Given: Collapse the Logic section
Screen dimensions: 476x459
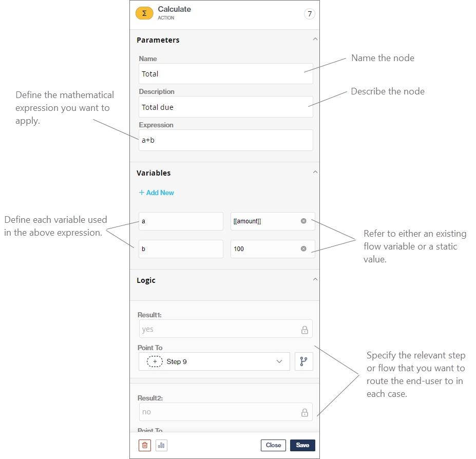Looking at the screenshot, I should [315, 280].
